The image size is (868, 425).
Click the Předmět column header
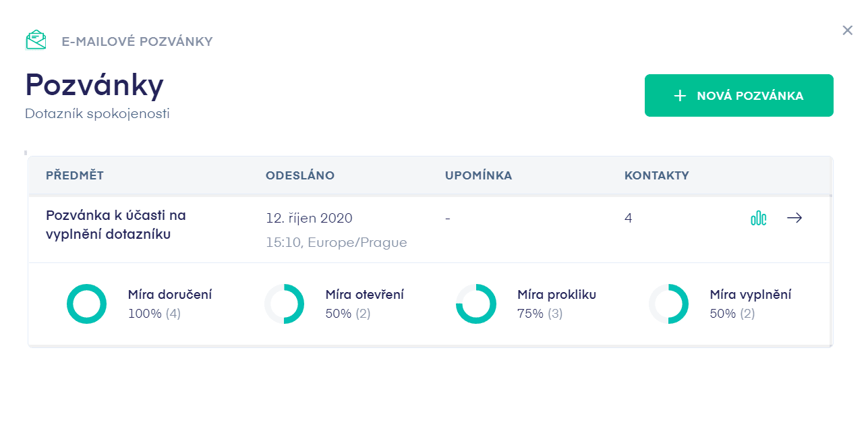[x=75, y=176]
